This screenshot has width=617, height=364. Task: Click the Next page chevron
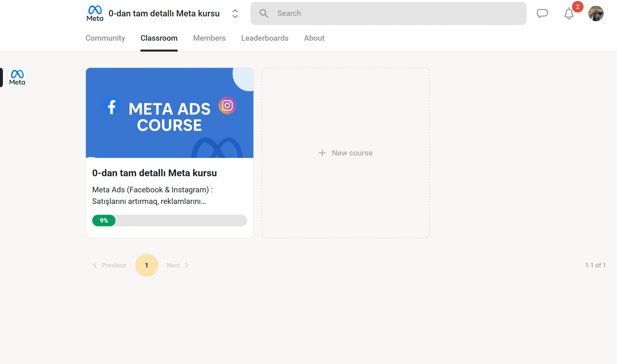click(x=187, y=265)
